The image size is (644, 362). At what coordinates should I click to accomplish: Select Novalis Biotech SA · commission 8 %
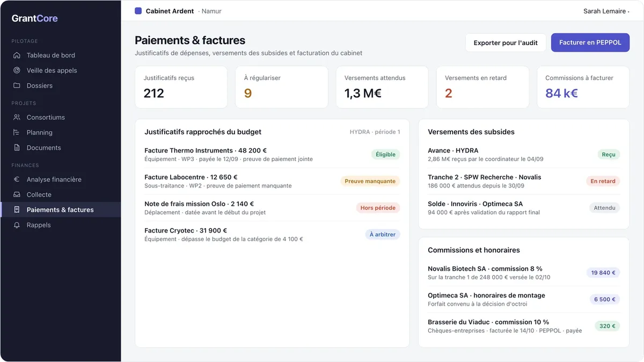tap(524, 273)
